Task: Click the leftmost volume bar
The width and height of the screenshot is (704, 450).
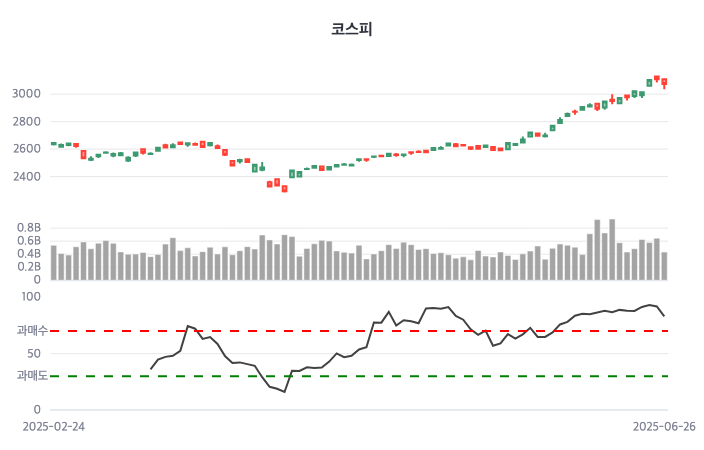Action: coord(54,262)
